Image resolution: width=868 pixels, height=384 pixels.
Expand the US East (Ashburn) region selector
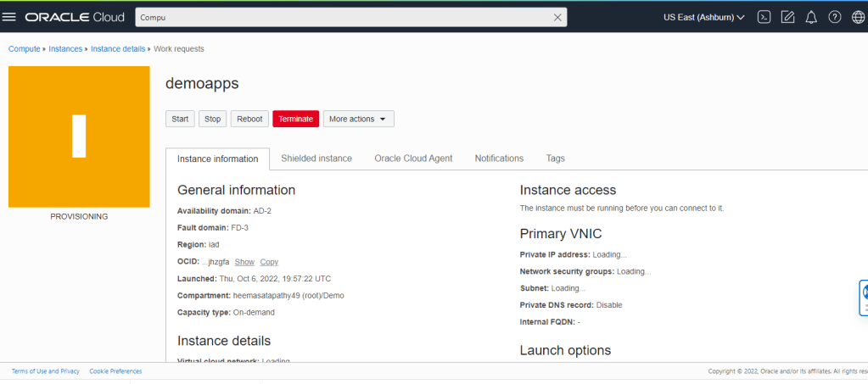click(703, 17)
